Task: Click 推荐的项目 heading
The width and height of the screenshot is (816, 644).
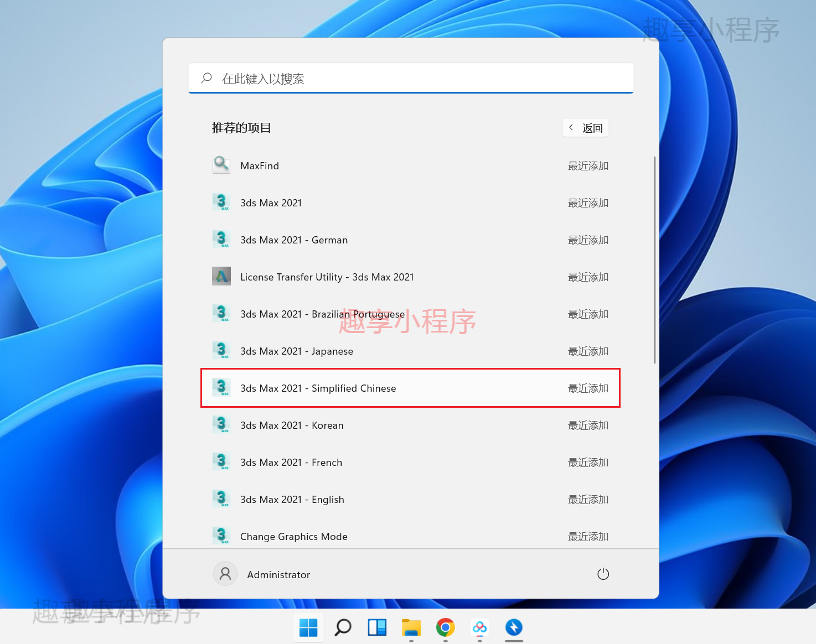Action: coord(241,128)
